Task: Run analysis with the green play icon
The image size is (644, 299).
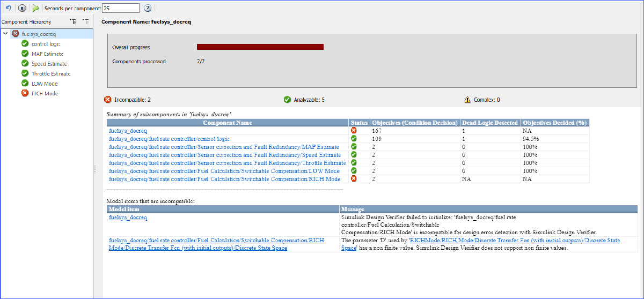Action: [x=35, y=8]
